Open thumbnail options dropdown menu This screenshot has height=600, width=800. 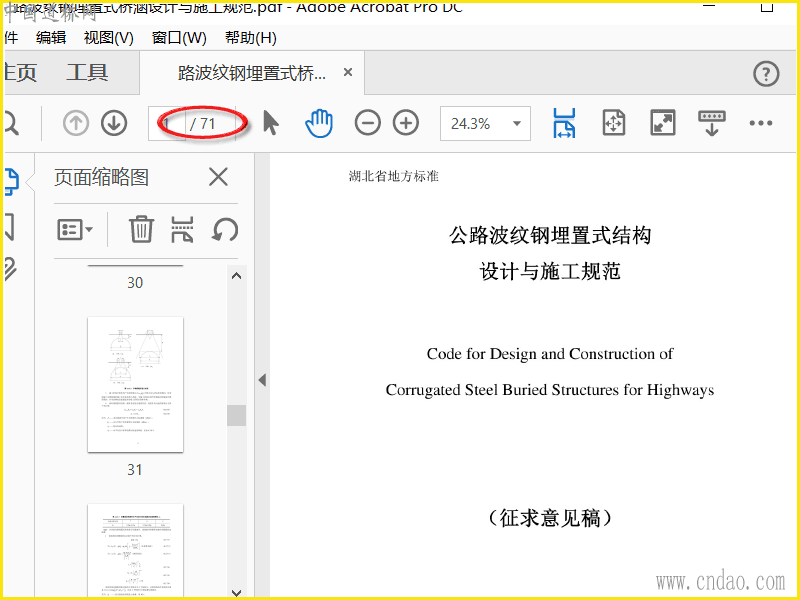click(75, 230)
